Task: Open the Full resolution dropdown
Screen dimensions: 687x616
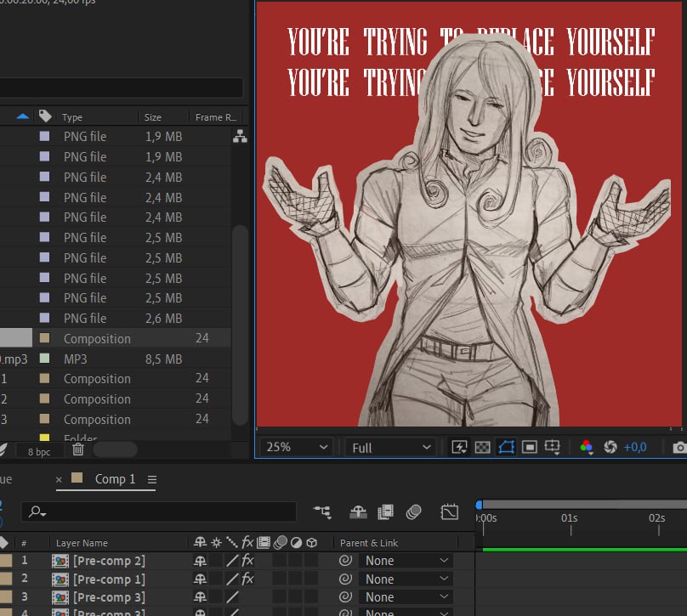Action: pyautogui.click(x=390, y=448)
